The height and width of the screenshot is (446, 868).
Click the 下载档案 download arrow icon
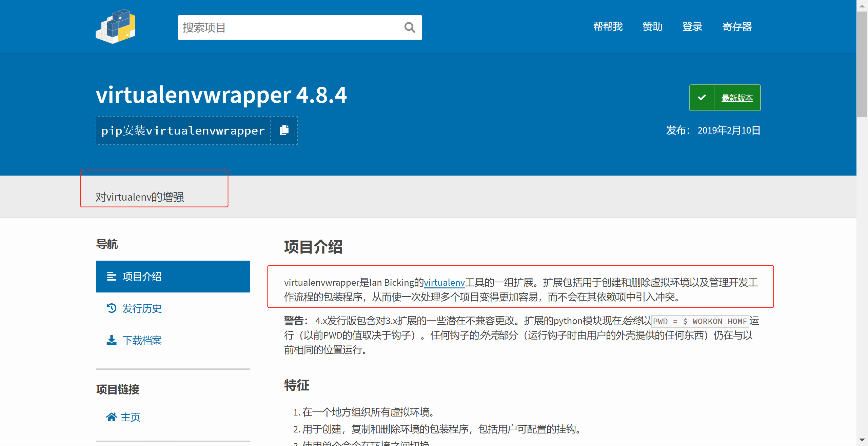tap(111, 340)
